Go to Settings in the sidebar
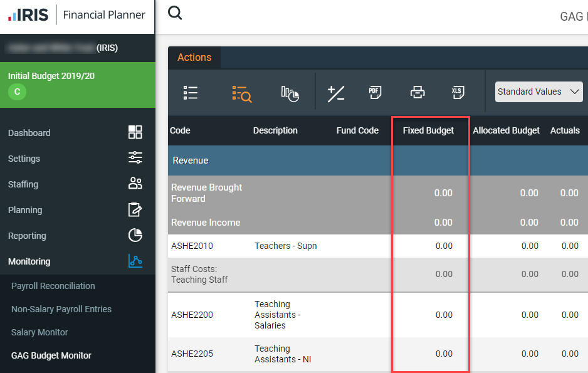588x373 pixels. tap(24, 159)
